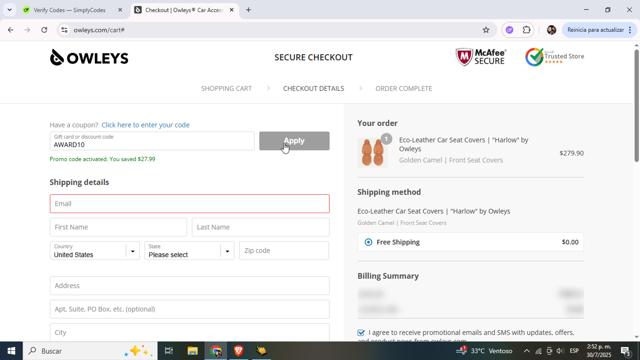
Task: Click the Order Complete step
Action: (404, 88)
